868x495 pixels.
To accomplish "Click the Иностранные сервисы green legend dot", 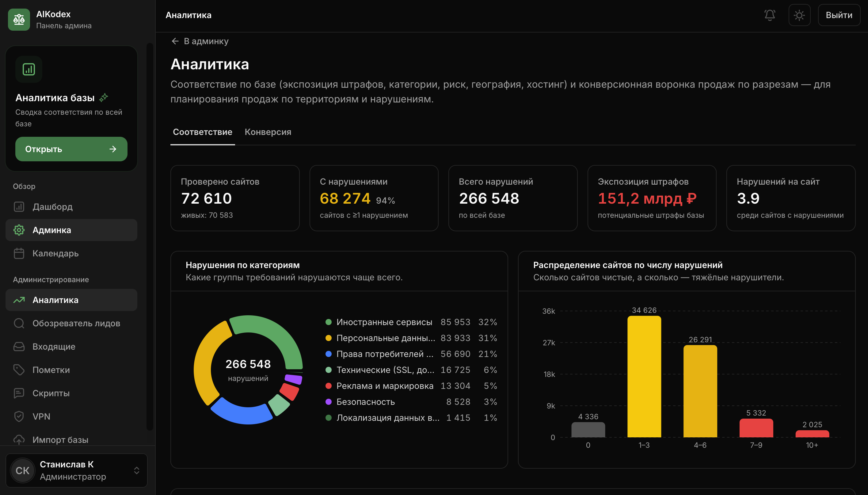I will tap(328, 322).
